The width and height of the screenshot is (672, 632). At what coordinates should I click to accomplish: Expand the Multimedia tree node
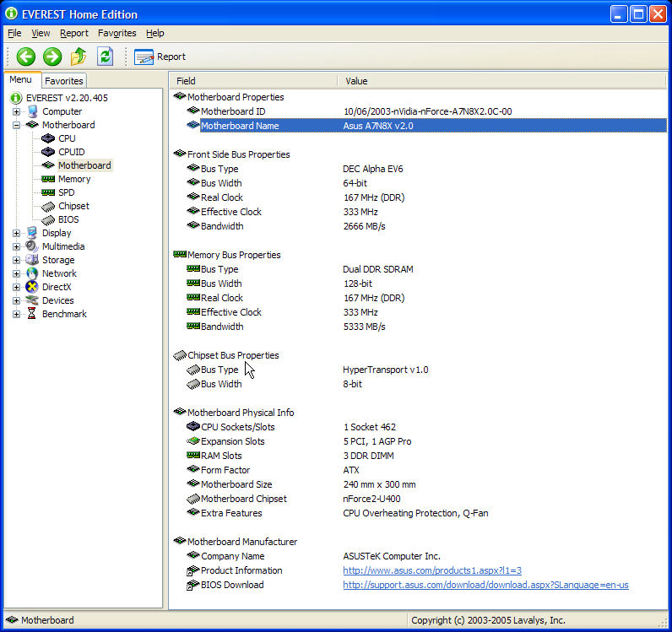16,246
